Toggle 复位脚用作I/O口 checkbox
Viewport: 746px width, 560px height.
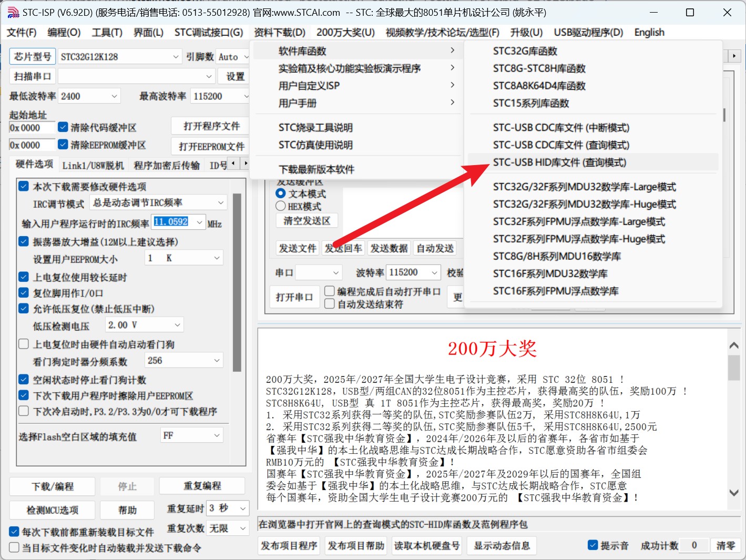(24, 292)
